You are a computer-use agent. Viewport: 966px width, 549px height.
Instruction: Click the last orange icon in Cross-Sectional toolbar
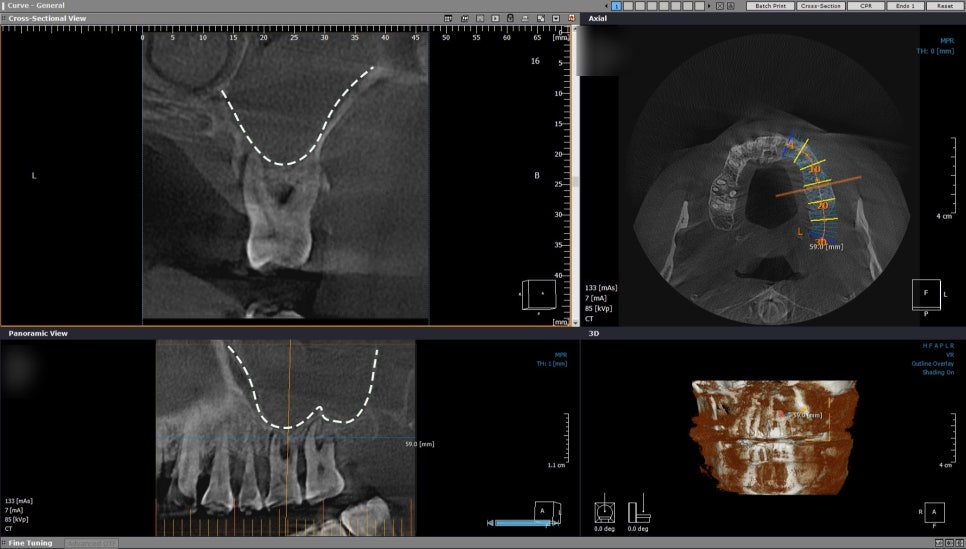point(572,18)
